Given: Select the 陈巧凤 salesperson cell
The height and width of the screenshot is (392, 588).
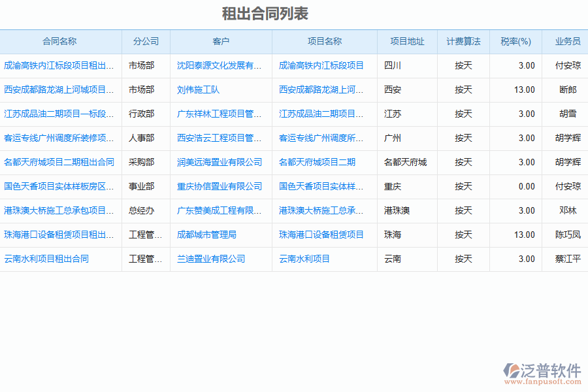Looking at the screenshot, I should [x=567, y=235].
